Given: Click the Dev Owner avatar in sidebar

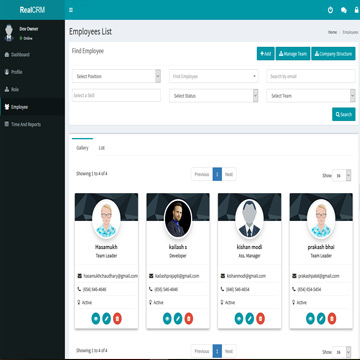Looking at the screenshot, I should (x=9, y=33).
